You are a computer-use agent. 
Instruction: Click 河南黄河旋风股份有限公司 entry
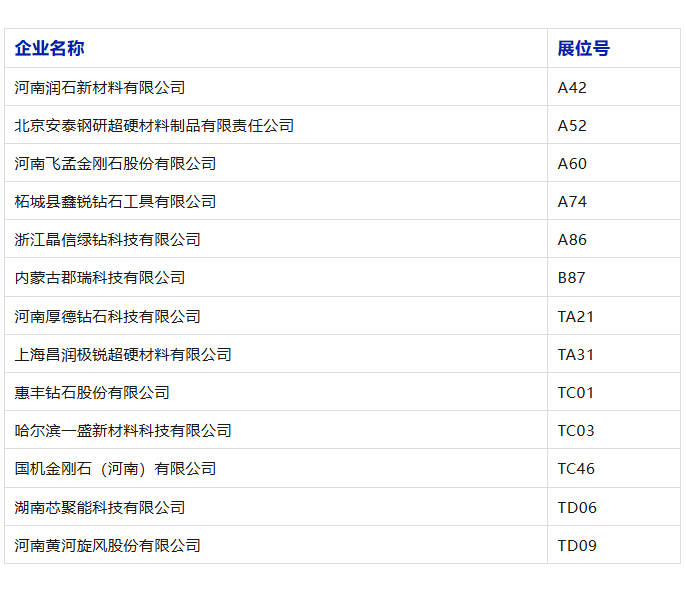coord(107,546)
